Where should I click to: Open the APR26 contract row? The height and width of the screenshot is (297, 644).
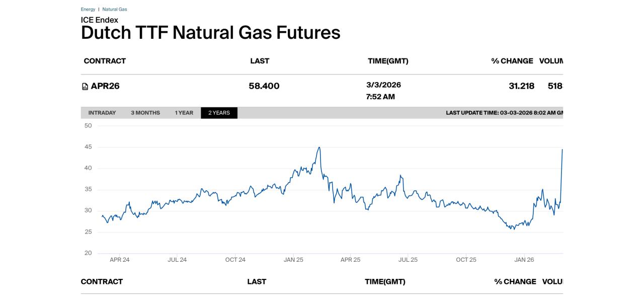(105, 86)
